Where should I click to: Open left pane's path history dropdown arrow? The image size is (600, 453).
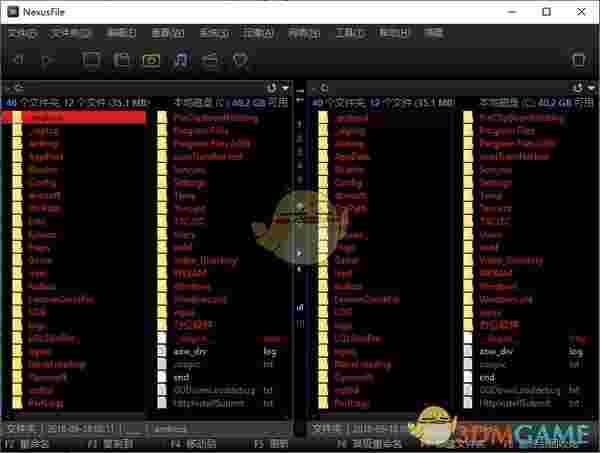tap(285, 88)
